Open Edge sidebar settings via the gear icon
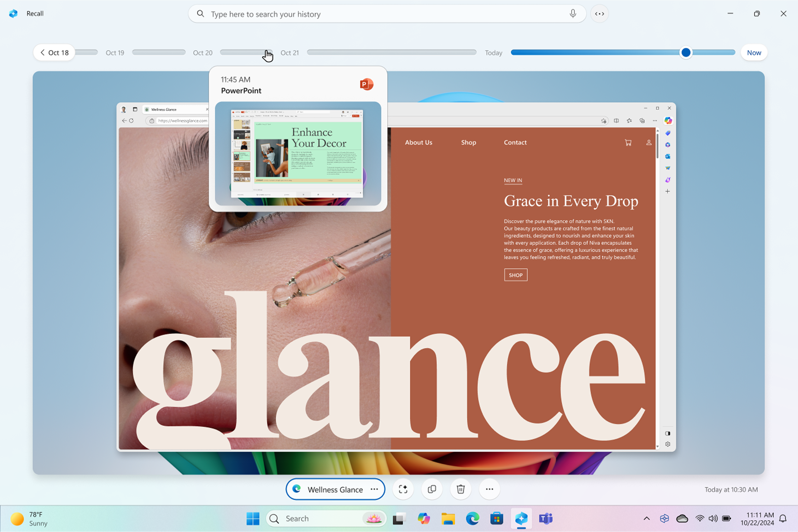 [668, 444]
